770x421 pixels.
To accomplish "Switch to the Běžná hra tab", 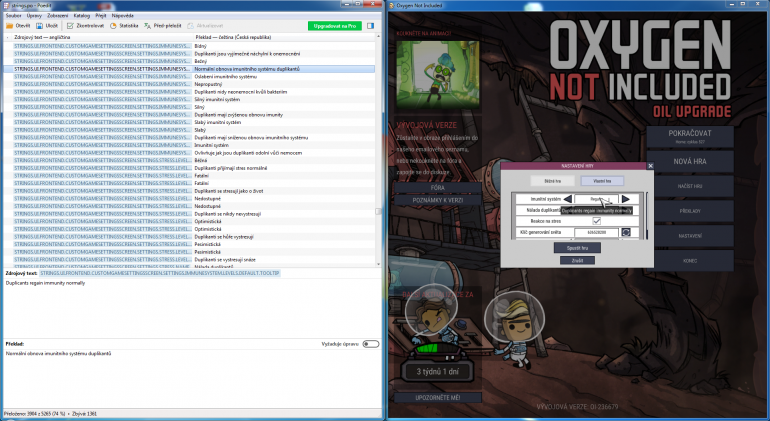I will pos(551,180).
